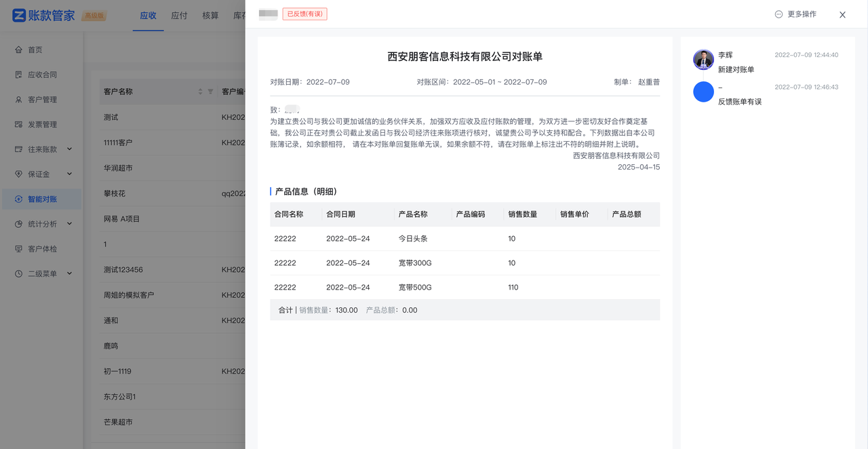Sort the 客户名称 column
868x449 pixels.
pos(200,92)
